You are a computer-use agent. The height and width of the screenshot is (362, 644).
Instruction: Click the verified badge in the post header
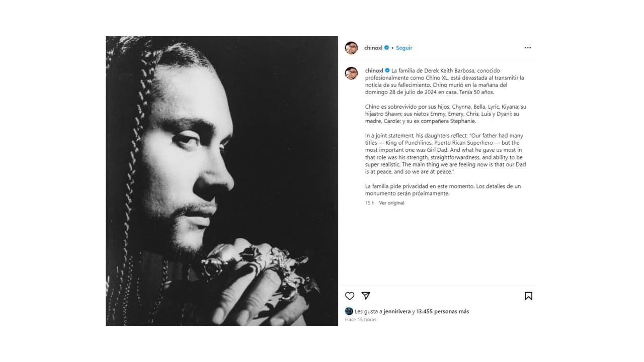386,48
